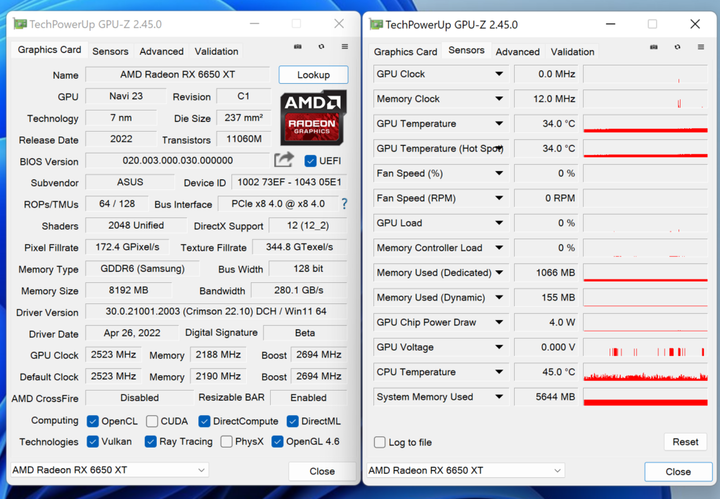Click Reset button in Sensors window
This screenshot has height=499, width=720.
685,442
